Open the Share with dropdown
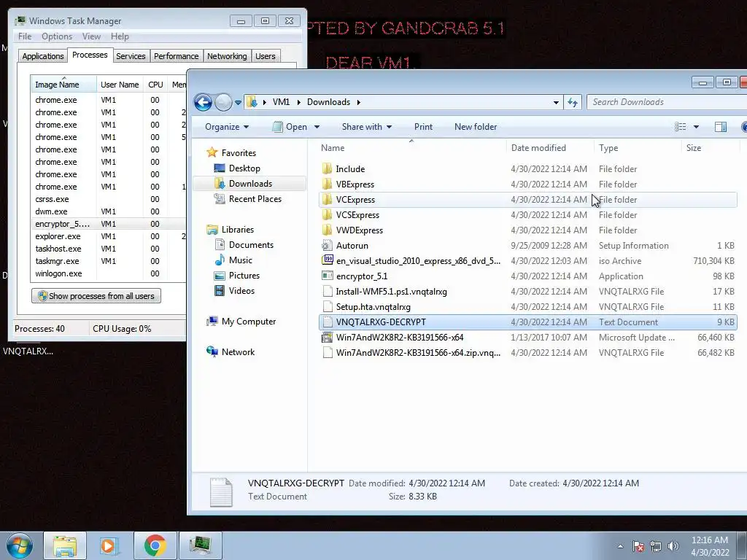 click(x=366, y=127)
